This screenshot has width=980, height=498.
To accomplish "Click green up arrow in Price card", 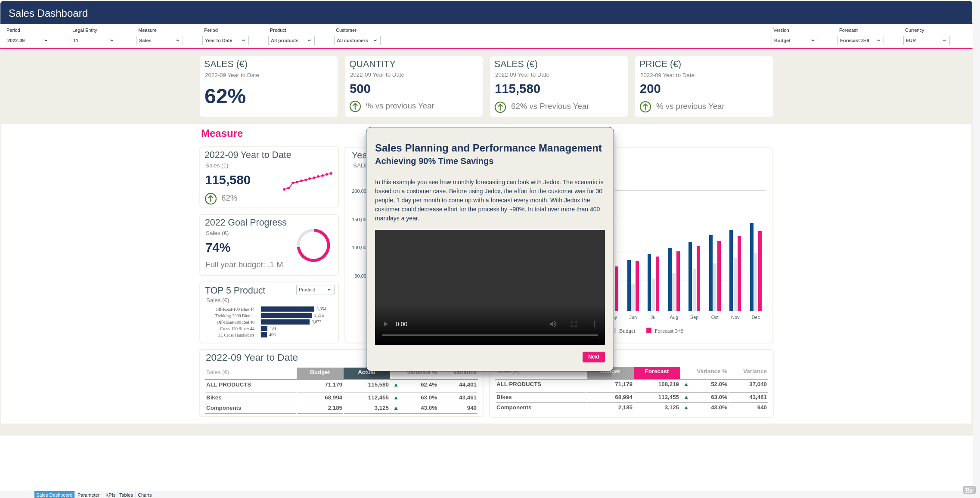I will (645, 107).
